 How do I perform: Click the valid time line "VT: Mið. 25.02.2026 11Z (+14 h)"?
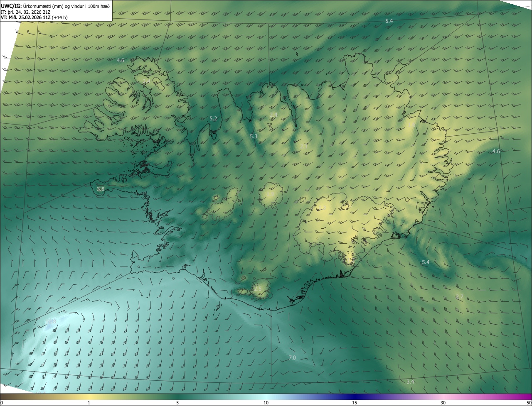[34, 17]
